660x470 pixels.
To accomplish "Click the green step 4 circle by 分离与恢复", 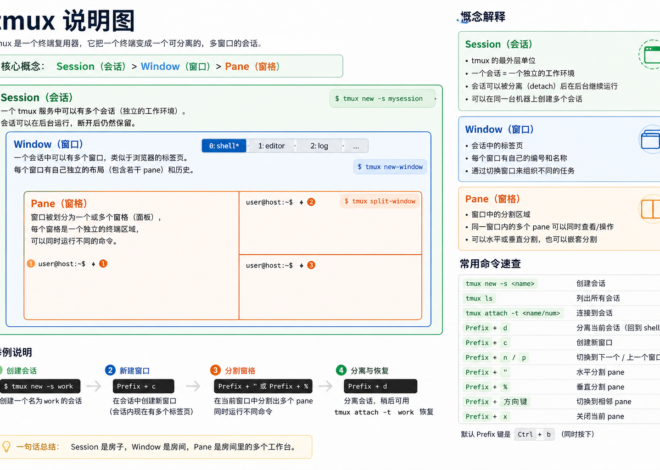I will 341,370.
